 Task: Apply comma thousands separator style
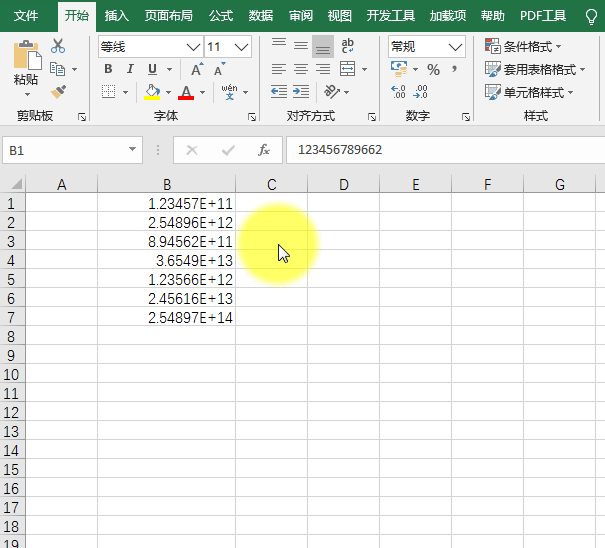click(x=455, y=70)
